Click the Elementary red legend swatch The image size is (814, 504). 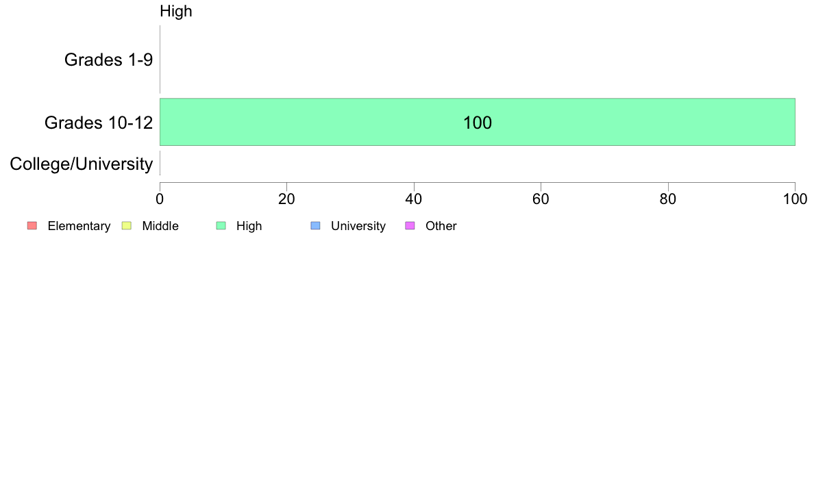point(32,226)
